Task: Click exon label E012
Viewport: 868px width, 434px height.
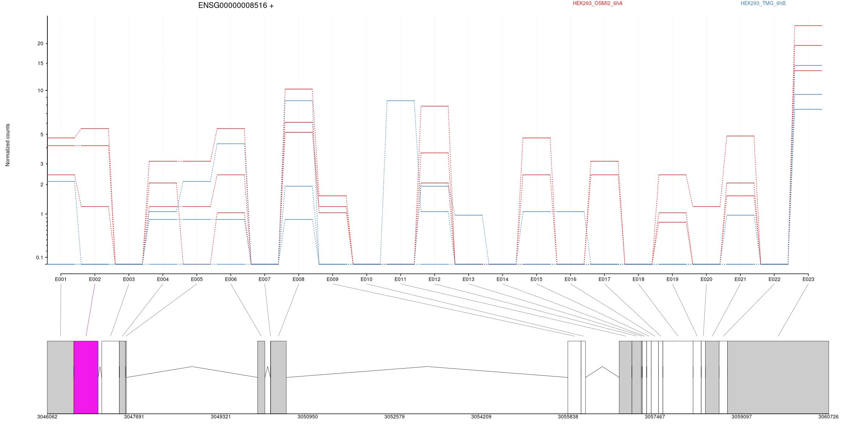Action: (x=434, y=279)
